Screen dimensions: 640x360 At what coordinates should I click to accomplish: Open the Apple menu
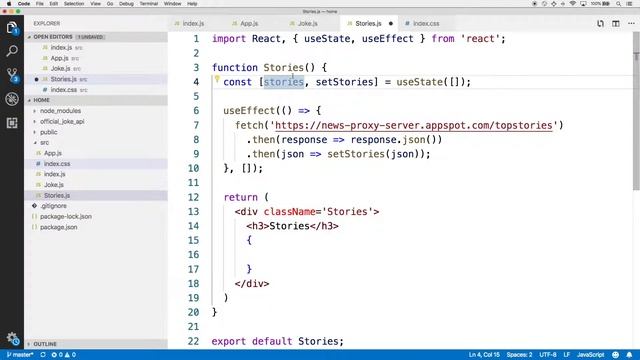pos(9,4)
